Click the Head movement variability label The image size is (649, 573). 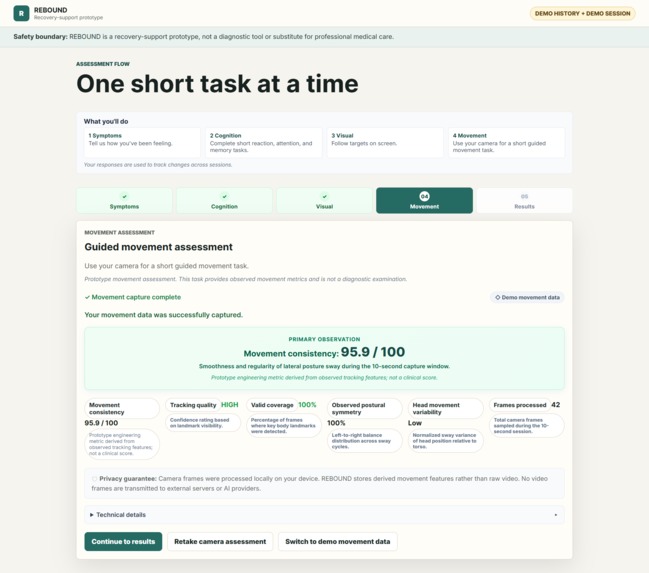point(445,409)
